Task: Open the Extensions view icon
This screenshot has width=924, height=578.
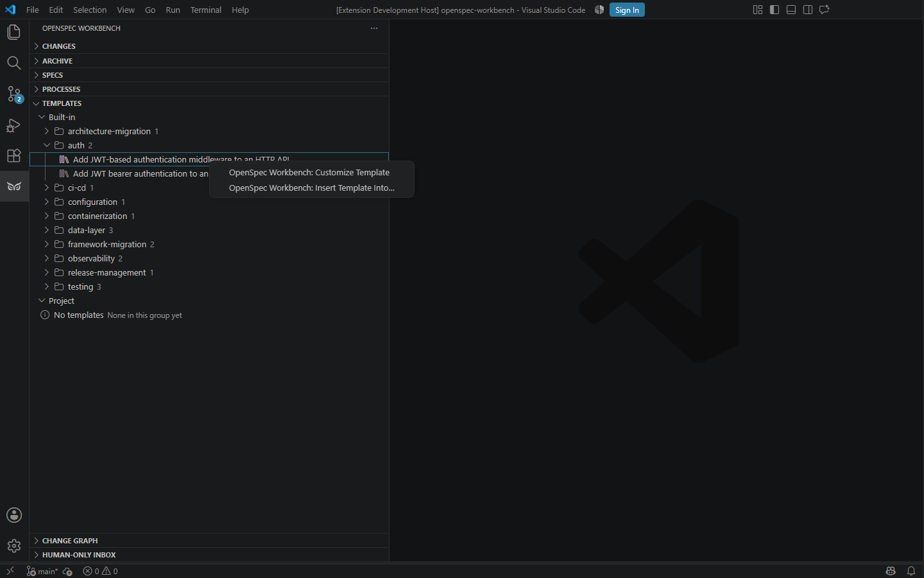Action: click(x=14, y=155)
